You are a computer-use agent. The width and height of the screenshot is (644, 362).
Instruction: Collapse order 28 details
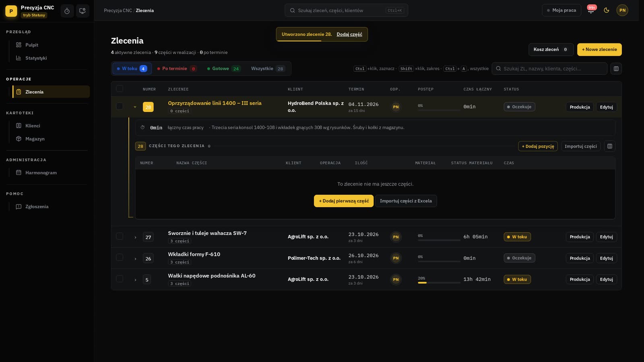pyautogui.click(x=135, y=107)
